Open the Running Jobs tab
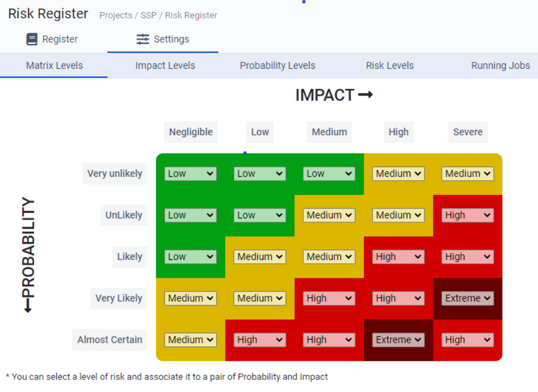Image resolution: width=538 pixels, height=392 pixels. coord(500,66)
